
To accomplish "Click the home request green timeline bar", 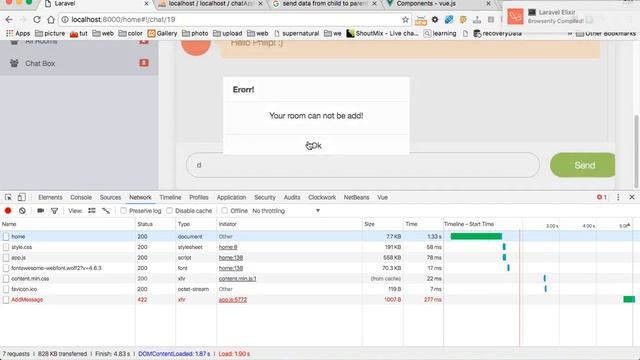I will 476,236.
